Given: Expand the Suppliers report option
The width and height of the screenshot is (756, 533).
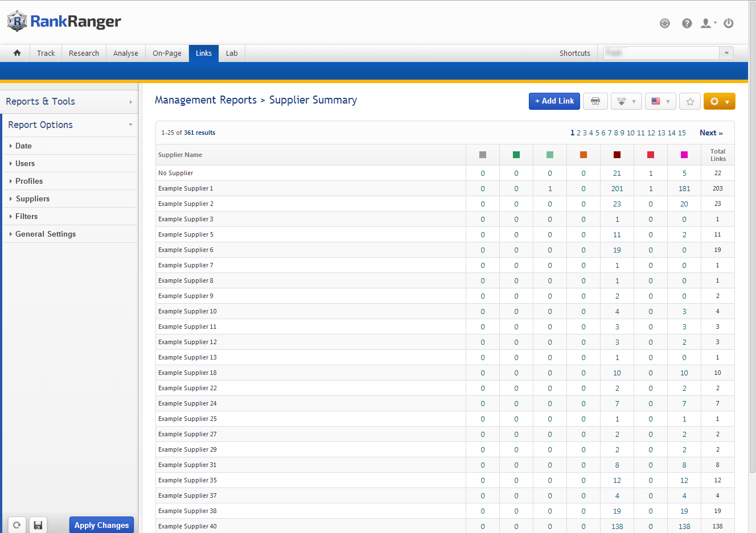Looking at the screenshot, I should (32, 199).
